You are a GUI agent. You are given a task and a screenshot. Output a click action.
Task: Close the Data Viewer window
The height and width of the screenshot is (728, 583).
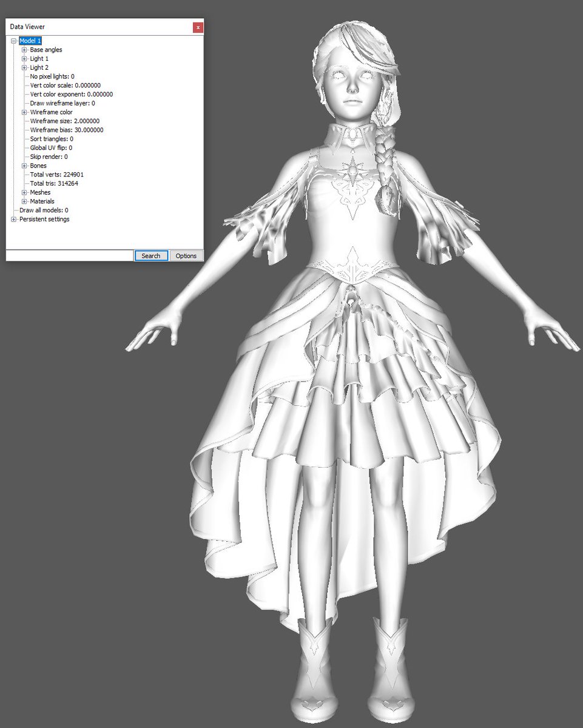pos(198,27)
